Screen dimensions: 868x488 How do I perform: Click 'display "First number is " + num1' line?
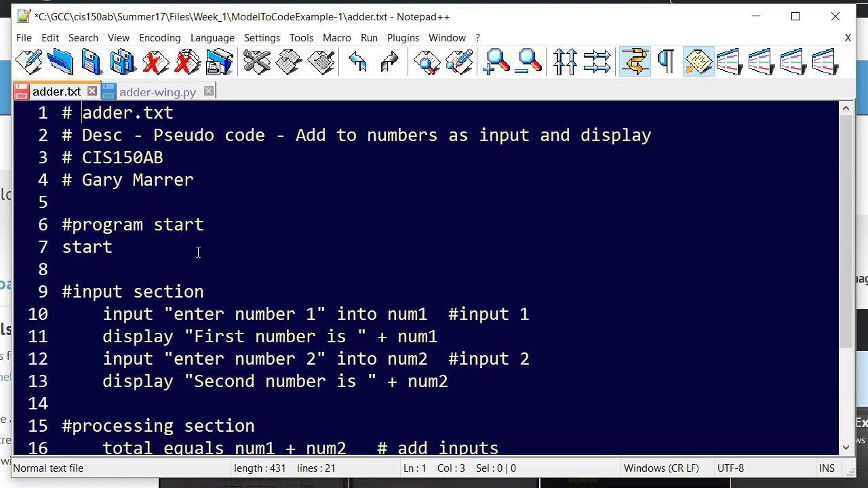270,336
